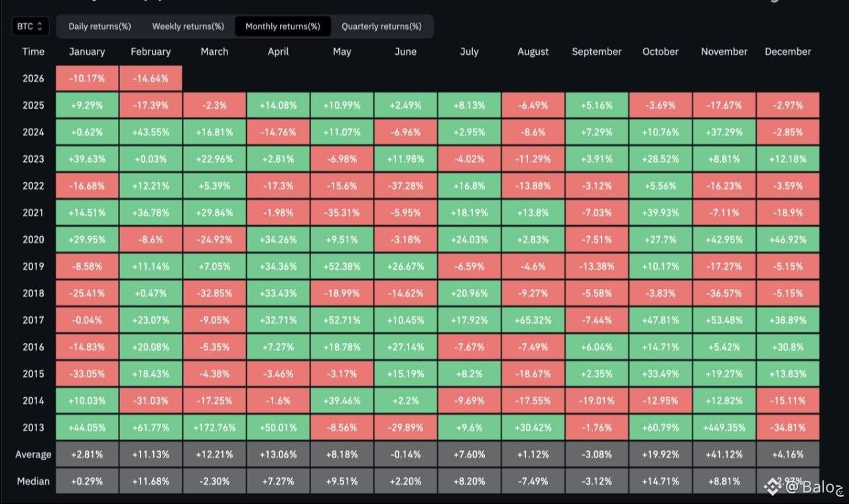Select the 2019 row label

pos(33,267)
